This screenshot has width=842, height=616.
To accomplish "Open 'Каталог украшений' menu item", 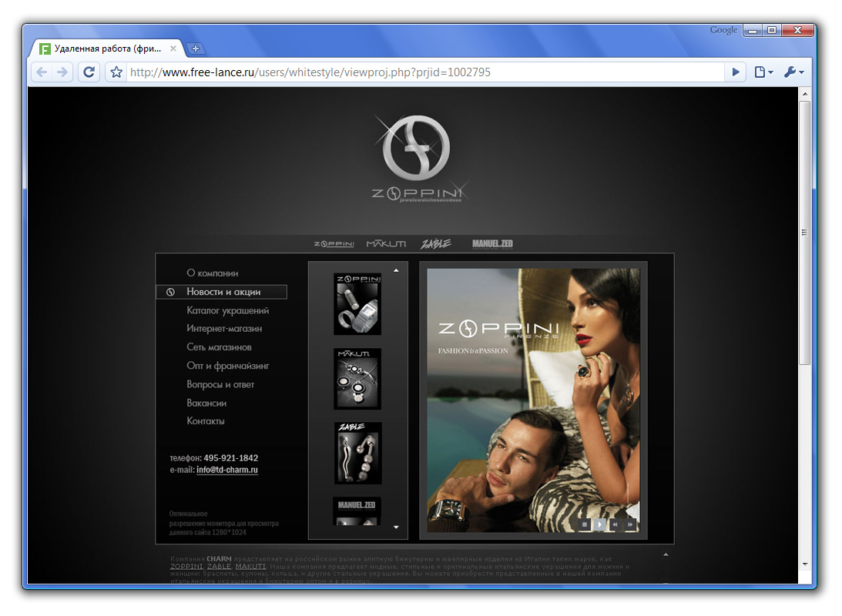I will click(x=228, y=310).
